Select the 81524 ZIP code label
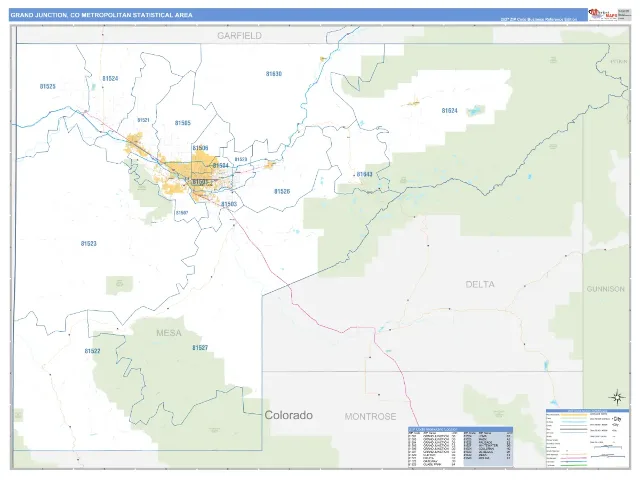The image size is (640, 480). tap(110, 78)
